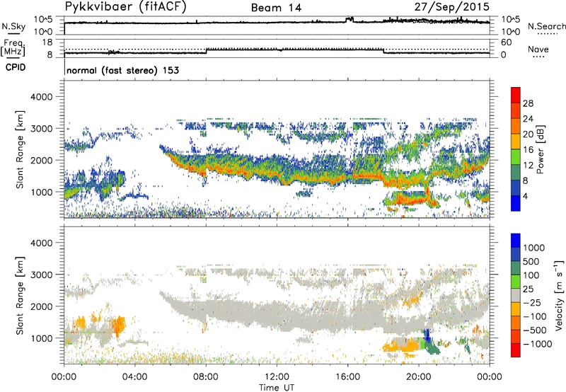The width and height of the screenshot is (566, 392).
Task: Select the normal (fast stereo) 153 text
Action: [x=122, y=70]
